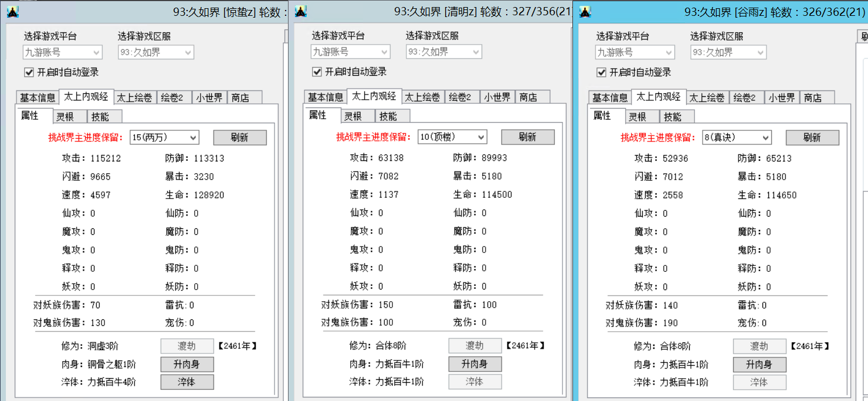Toggle 开启时自动登录 checkbox in 谷雨z window
The height and width of the screenshot is (401, 868).
(602, 72)
